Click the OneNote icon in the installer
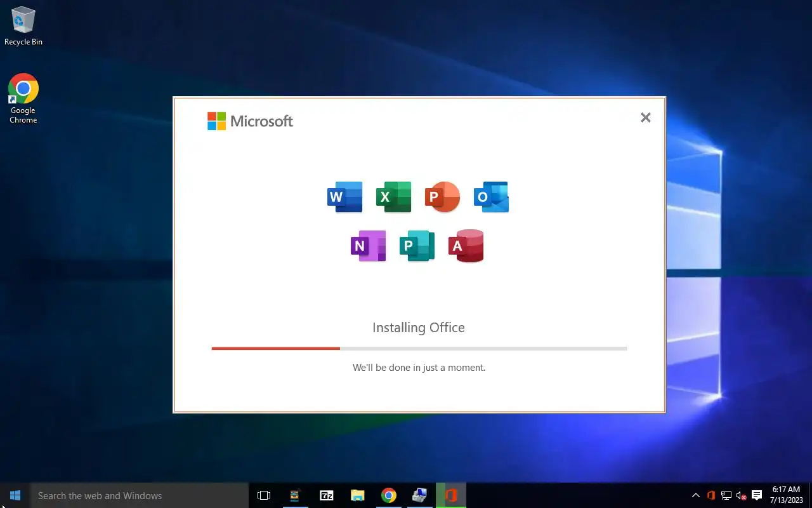Viewport: 812px width, 508px height. (369, 246)
